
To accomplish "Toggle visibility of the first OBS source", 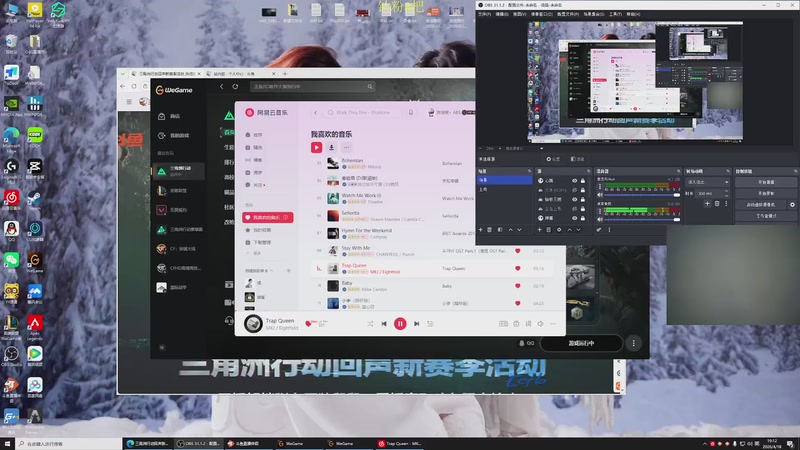I will point(574,181).
